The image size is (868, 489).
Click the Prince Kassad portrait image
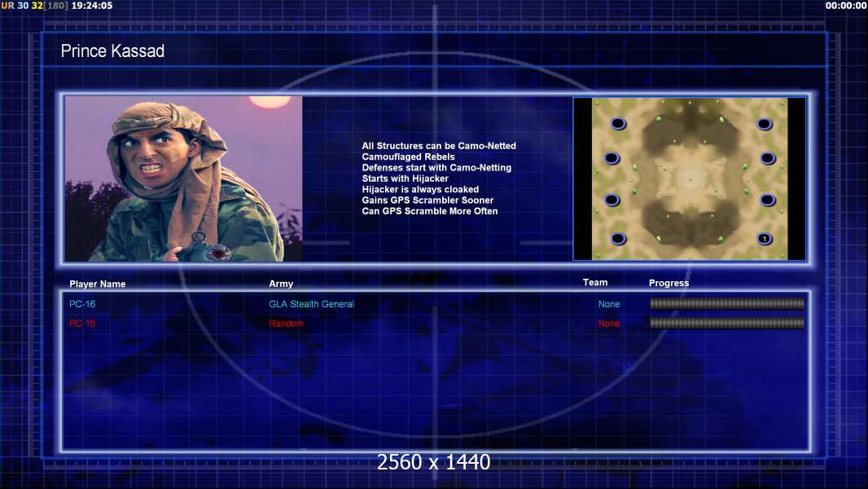[x=184, y=178]
